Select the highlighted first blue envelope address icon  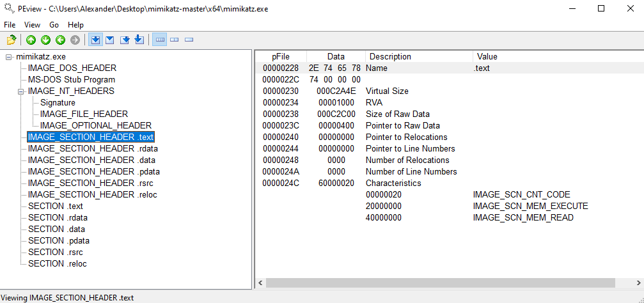95,40
